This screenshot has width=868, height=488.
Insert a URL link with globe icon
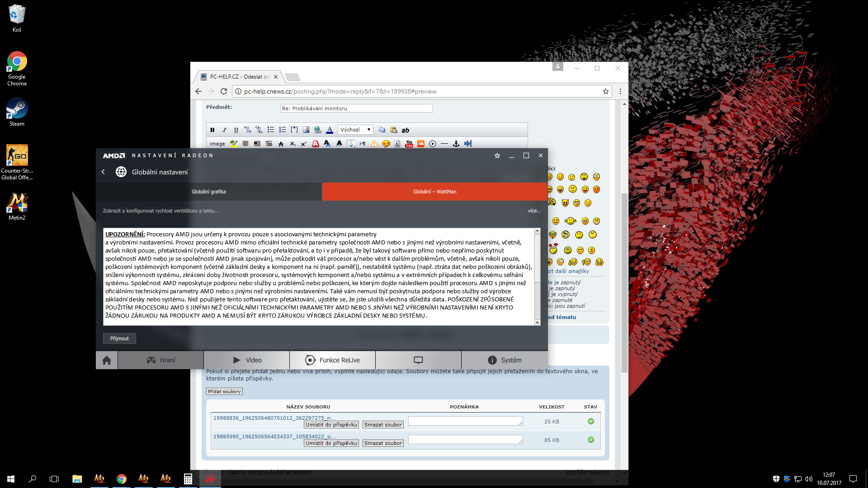point(318,130)
